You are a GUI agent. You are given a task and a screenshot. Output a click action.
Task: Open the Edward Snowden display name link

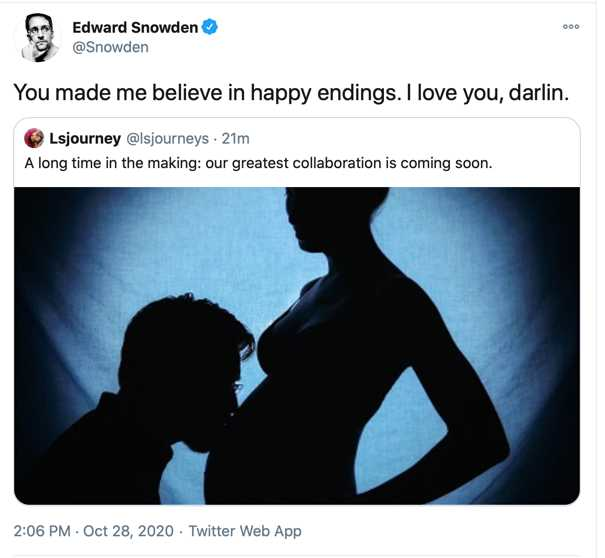pyautogui.click(x=135, y=27)
